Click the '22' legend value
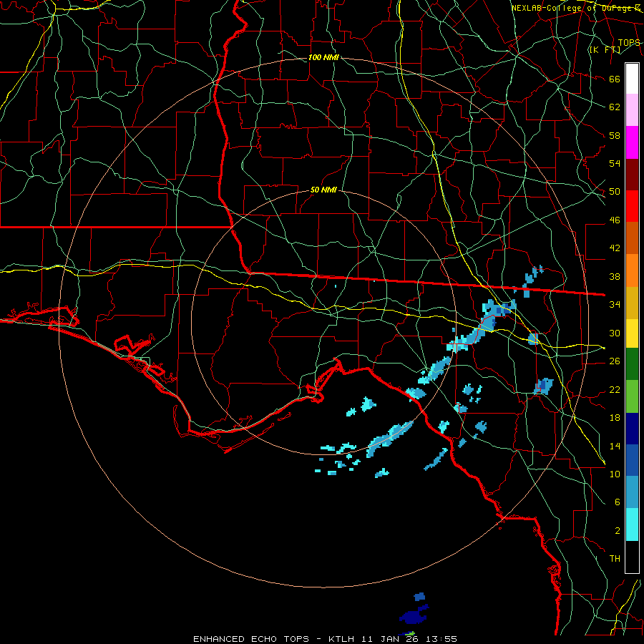This screenshot has height=644, width=644. click(x=615, y=389)
